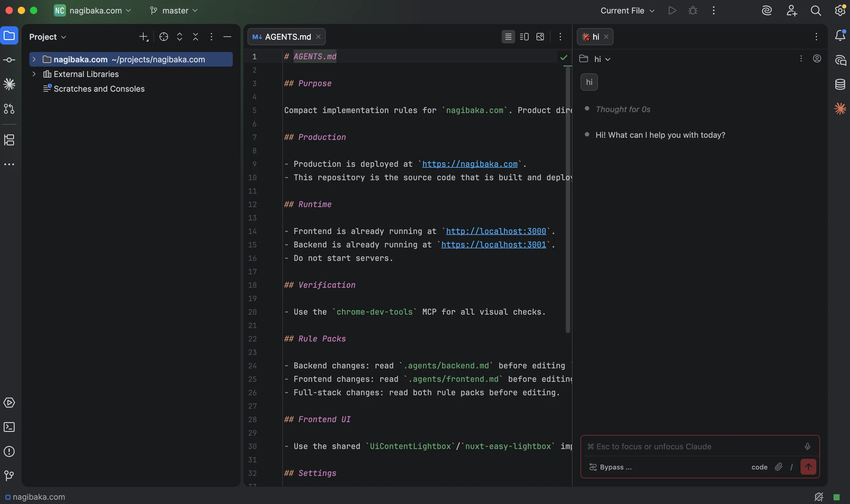850x504 pixels.
Task: Open more run actions menu
Action: 713,10
